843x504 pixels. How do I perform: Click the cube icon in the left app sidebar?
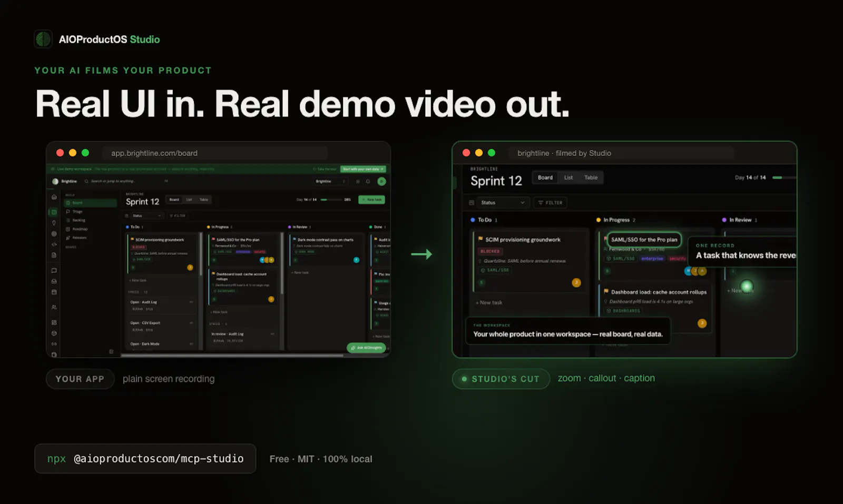[54, 333]
